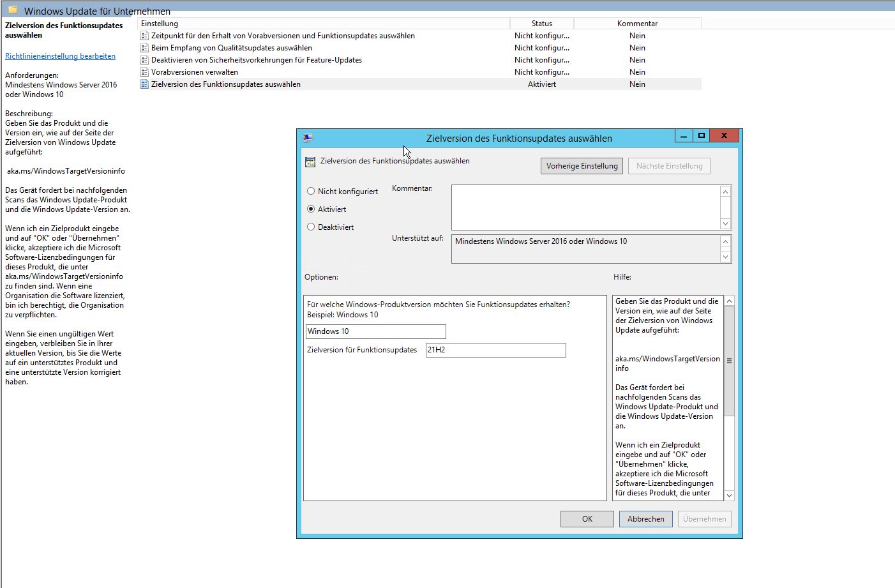Click the Status column header
Screen dimensions: 895x588
542,24
